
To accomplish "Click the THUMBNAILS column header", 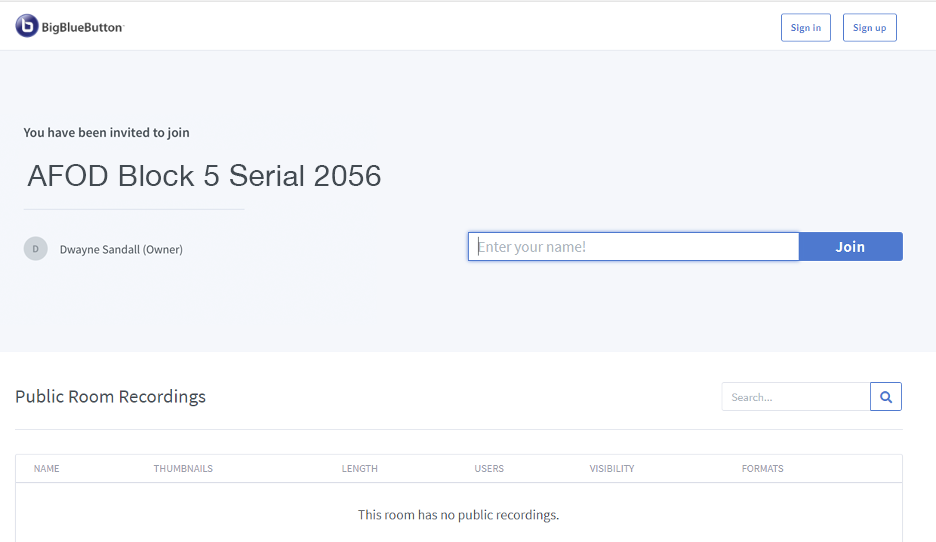I will click(x=183, y=469).
